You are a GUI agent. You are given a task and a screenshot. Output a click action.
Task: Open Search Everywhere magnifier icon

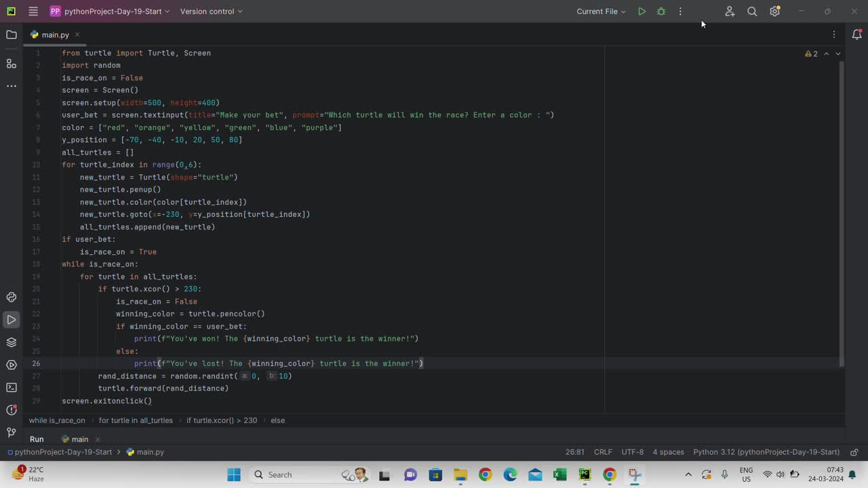point(752,12)
